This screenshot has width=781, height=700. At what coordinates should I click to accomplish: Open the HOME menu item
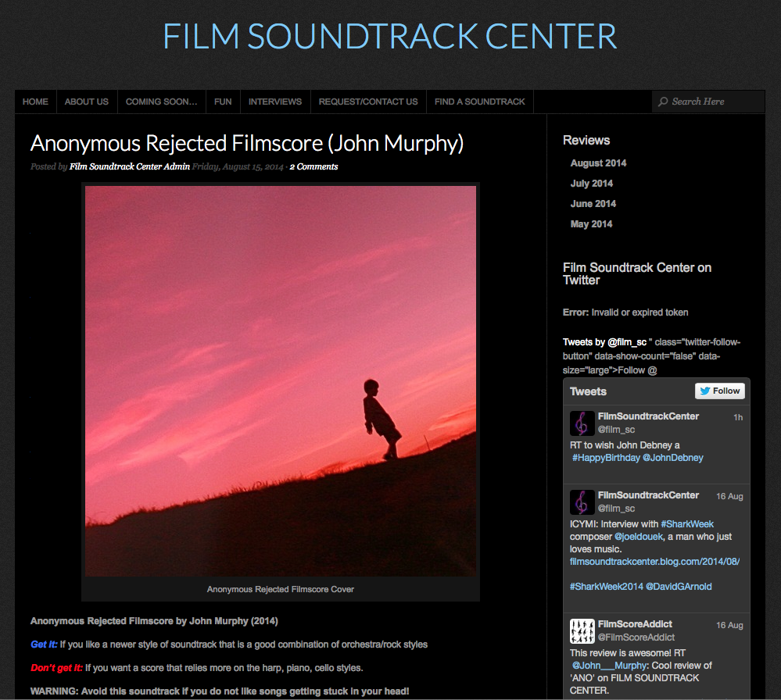tap(35, 102)
